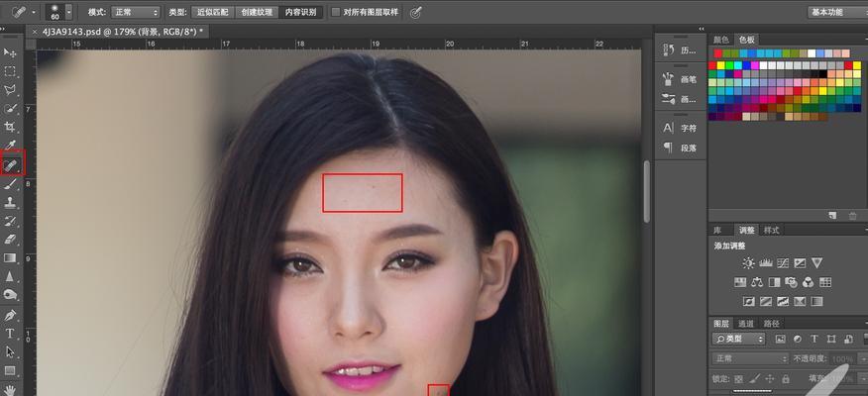The image size is (868, 396).
Task: Switch to the 样式 tab
Action: click(x=771, y=230)
